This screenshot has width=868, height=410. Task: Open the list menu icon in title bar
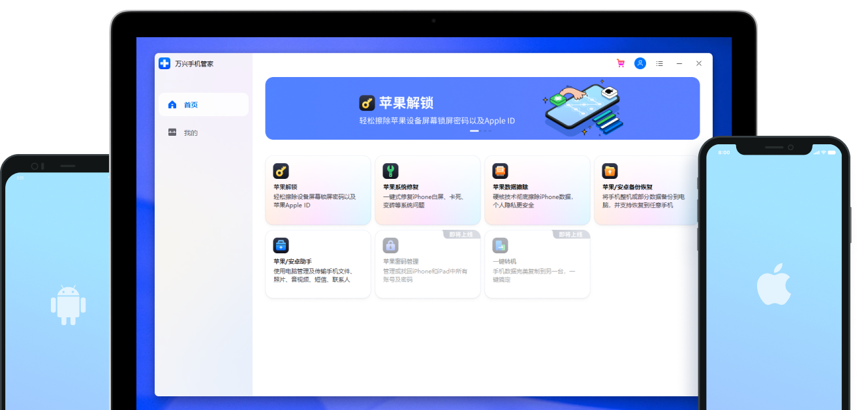660,63
